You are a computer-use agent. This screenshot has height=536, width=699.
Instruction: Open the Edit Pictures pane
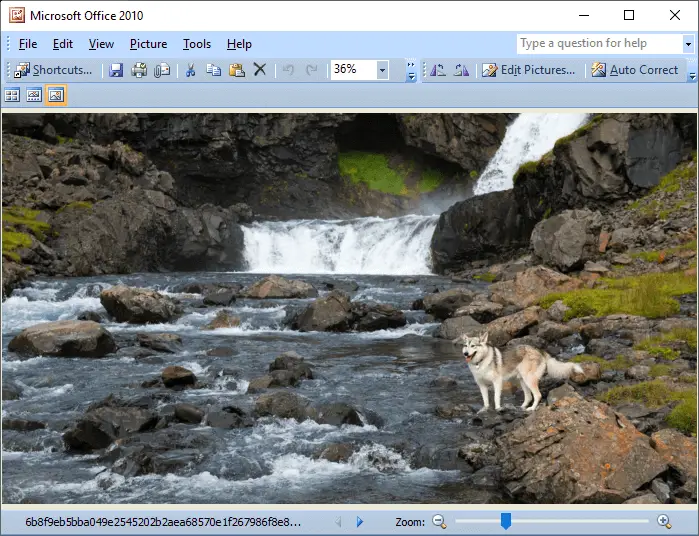tap(529, 70)
